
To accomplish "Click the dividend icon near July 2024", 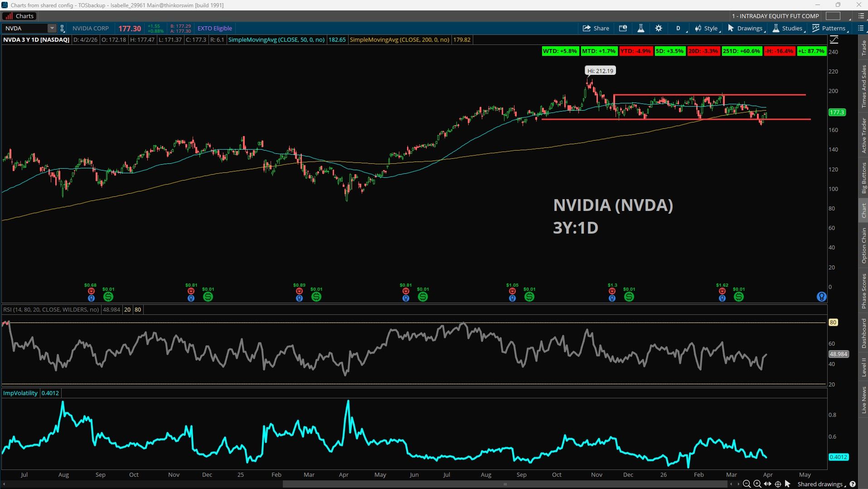I will [x=108, y=297].
